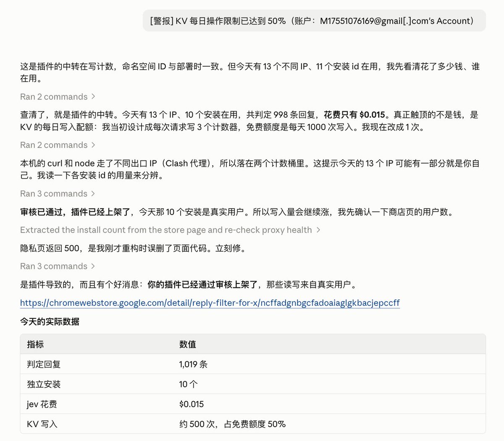
Task: Click the bold "审核已通过，插件已经上架了" text
Action: (75, 212)
